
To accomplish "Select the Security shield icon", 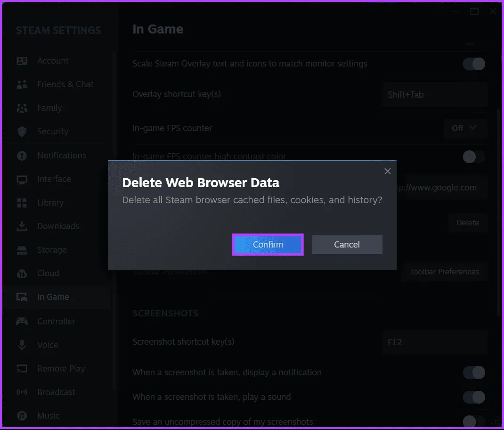I will (22, 132).
